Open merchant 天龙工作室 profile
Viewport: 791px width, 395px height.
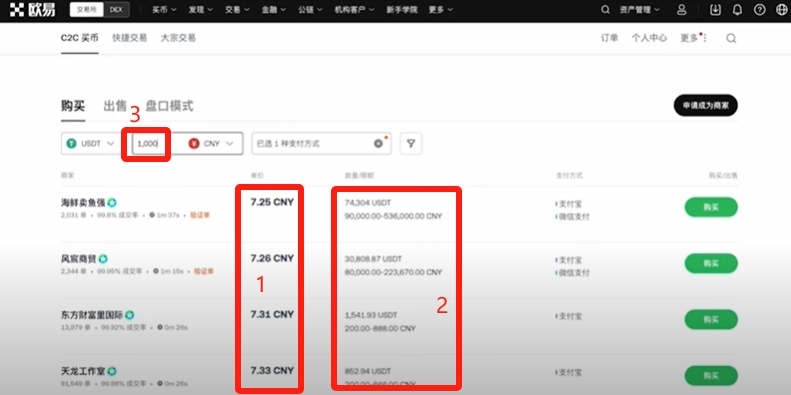pos(83,371)
